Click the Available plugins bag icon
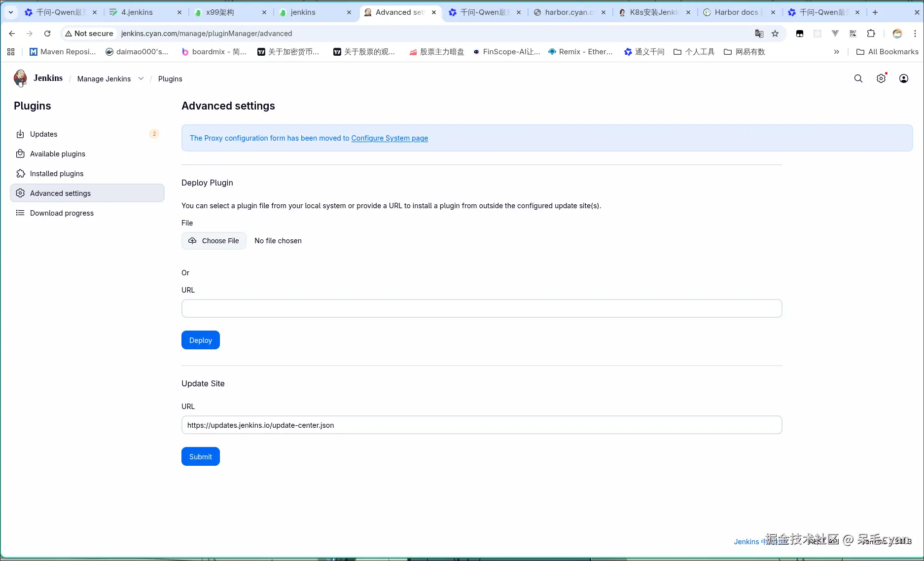Viewport: 924px width, 561px height. [x=20, y=154]
